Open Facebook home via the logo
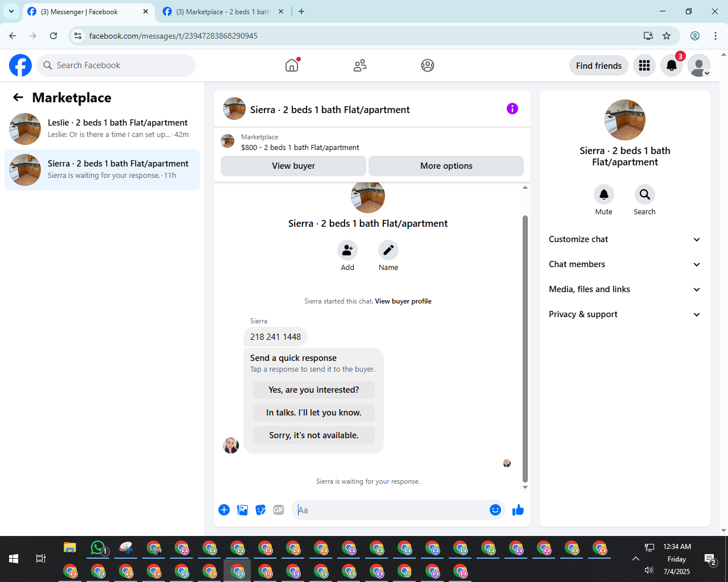The image size is (728, 582). tap(20, 65)
